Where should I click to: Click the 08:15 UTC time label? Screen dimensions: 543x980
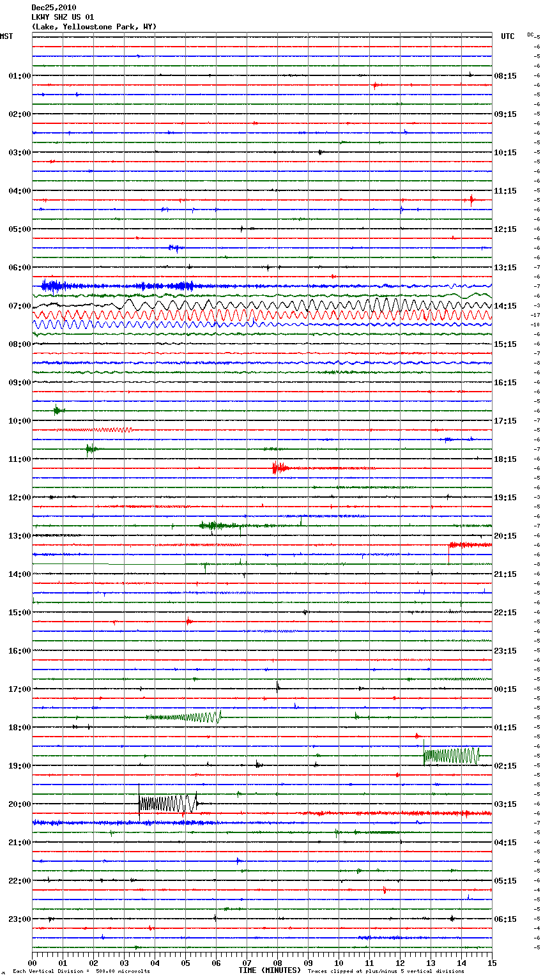pyautogui.click(x=505, y=76)
